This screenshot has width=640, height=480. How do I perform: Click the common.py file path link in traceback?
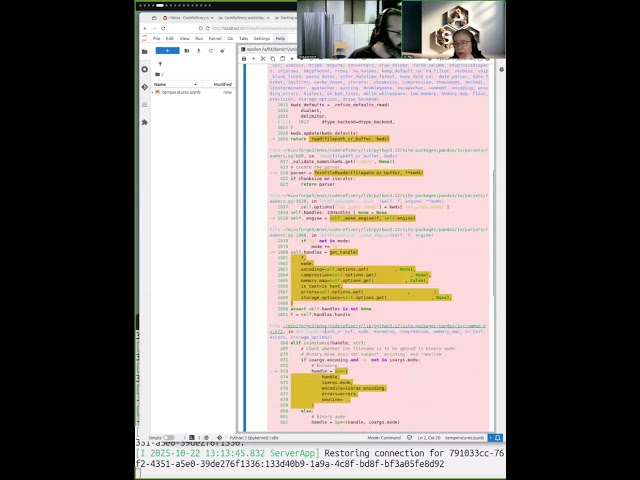pos(378,329)
